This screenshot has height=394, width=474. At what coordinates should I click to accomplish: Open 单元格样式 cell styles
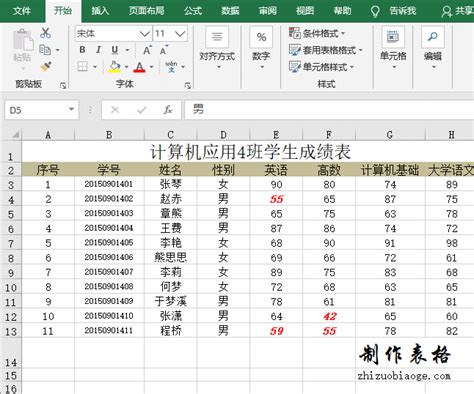tap(321, 67)
